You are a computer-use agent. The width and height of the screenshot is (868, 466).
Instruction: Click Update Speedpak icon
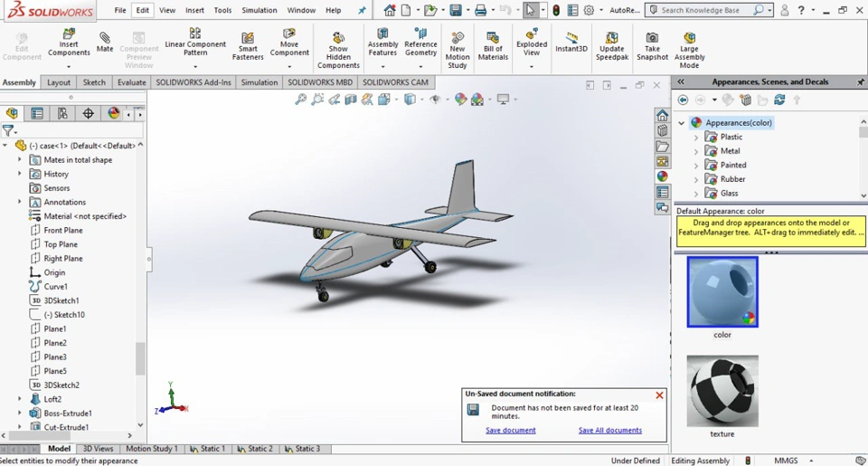click(x=612, y=46)
